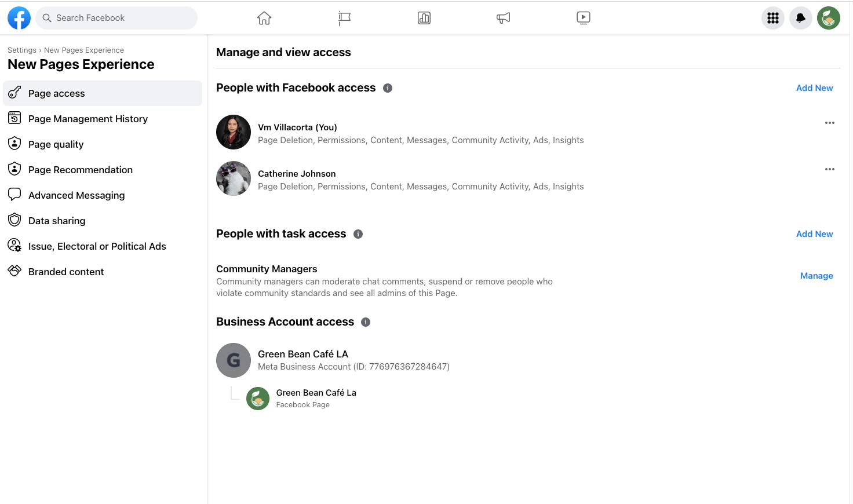Go to Page quality settings

point(103,144)
